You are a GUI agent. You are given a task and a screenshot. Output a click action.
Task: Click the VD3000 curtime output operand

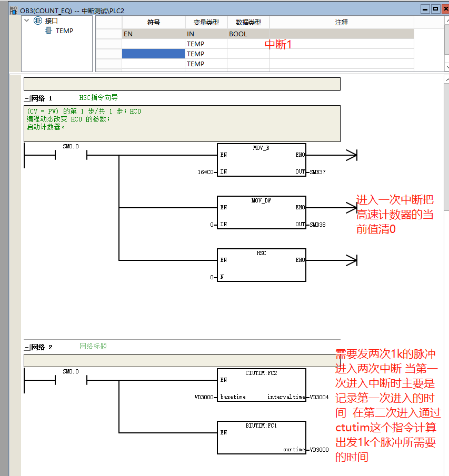coord(320,450)
